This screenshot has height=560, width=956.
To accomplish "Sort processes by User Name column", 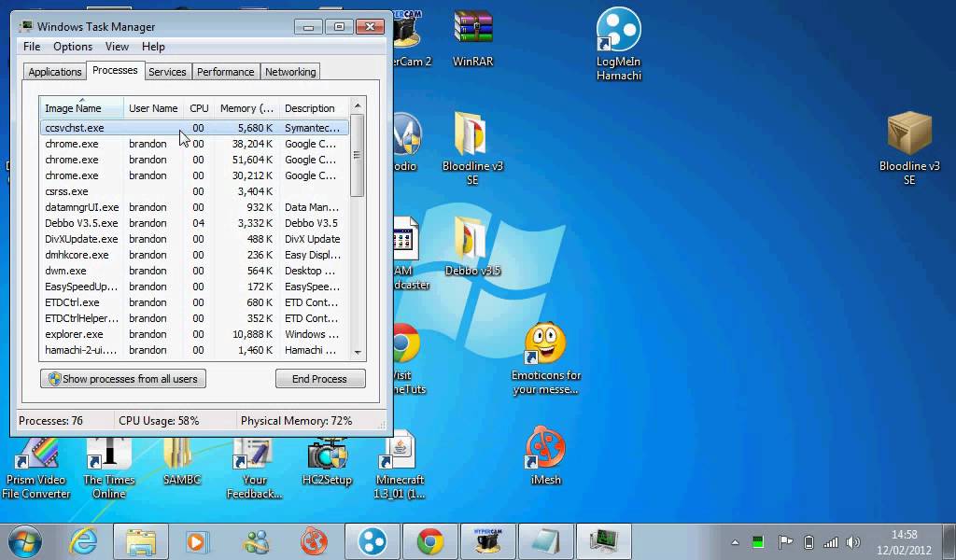I will (154, 108).
